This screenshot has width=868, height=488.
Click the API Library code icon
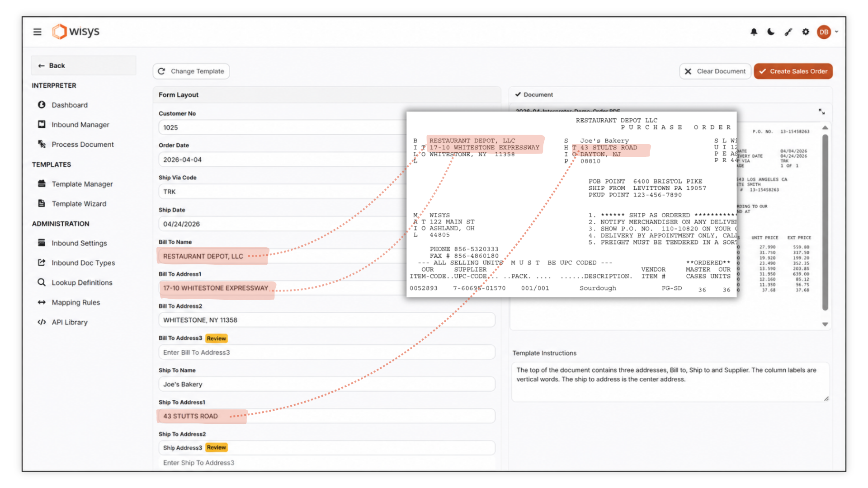click(42, 322)
